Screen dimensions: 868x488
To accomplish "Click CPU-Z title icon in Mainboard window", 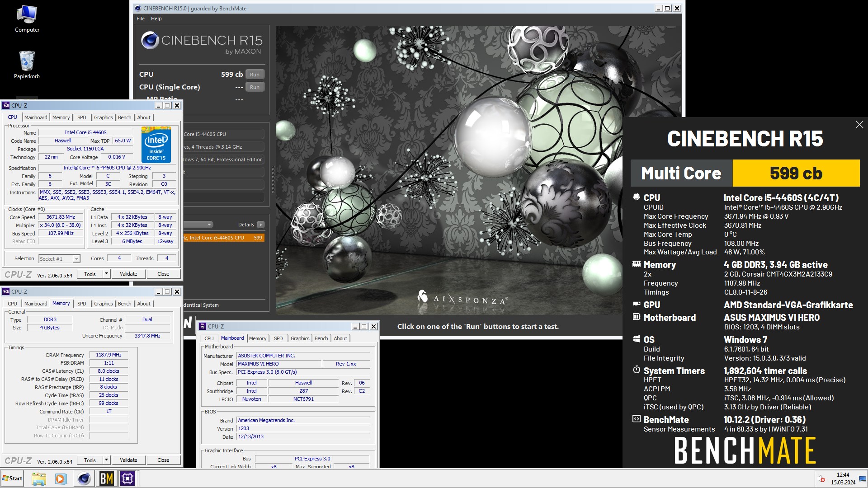I will coord(203,326).
